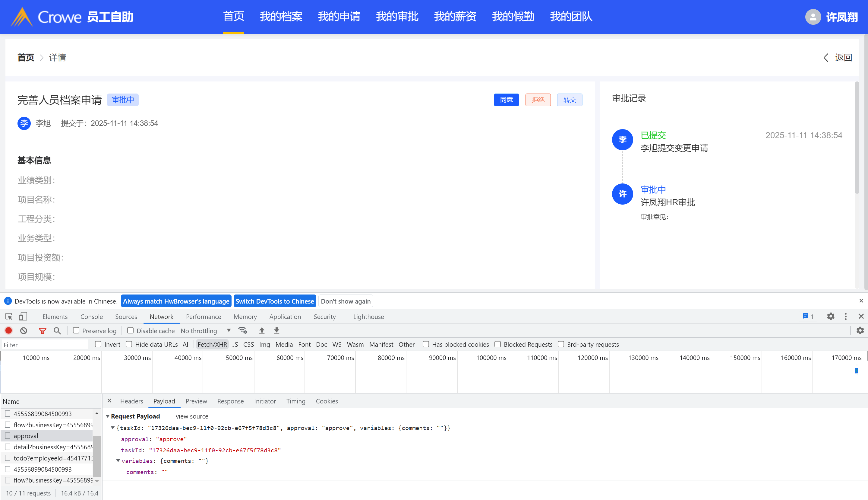Toggle the device toolbar icon
Viewport: 868px width, 500px height.
(23, 316)
